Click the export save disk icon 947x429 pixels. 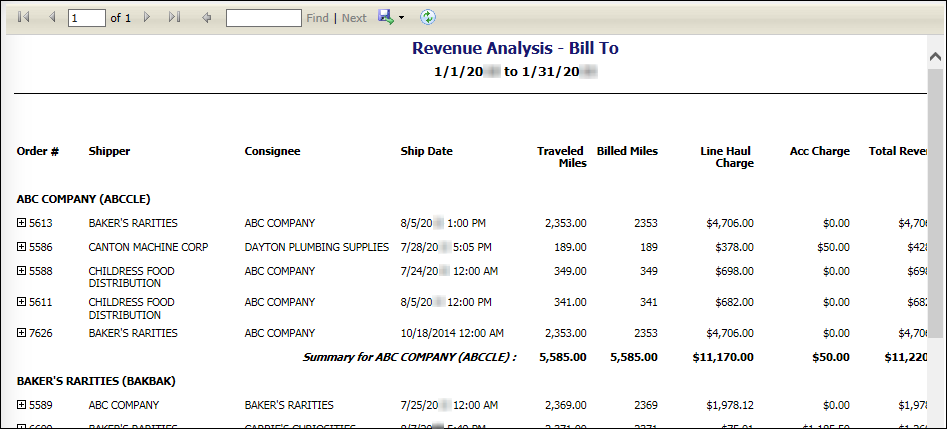385,17
